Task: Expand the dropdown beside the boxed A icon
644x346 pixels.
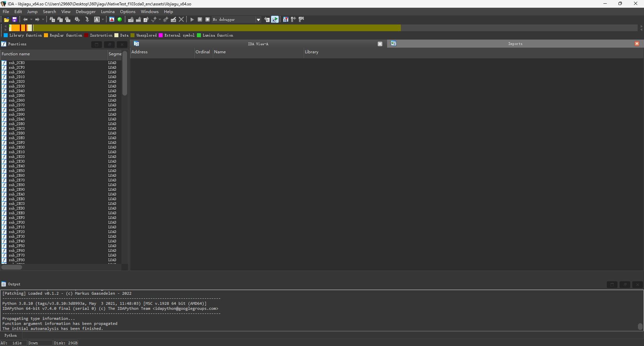Action: point(103,19)
